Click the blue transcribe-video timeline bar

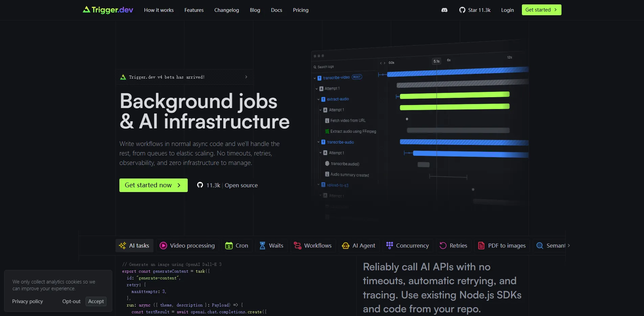point(458,71)
